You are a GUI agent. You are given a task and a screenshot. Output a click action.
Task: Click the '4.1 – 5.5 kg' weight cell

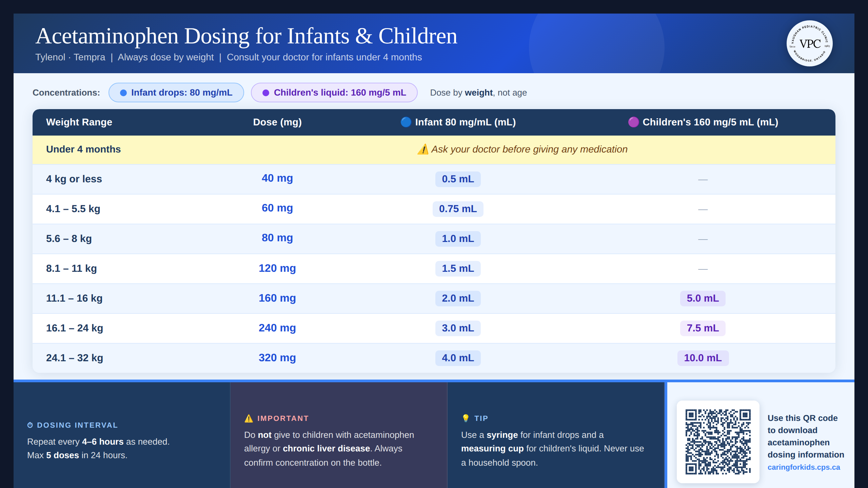[73, 209]
